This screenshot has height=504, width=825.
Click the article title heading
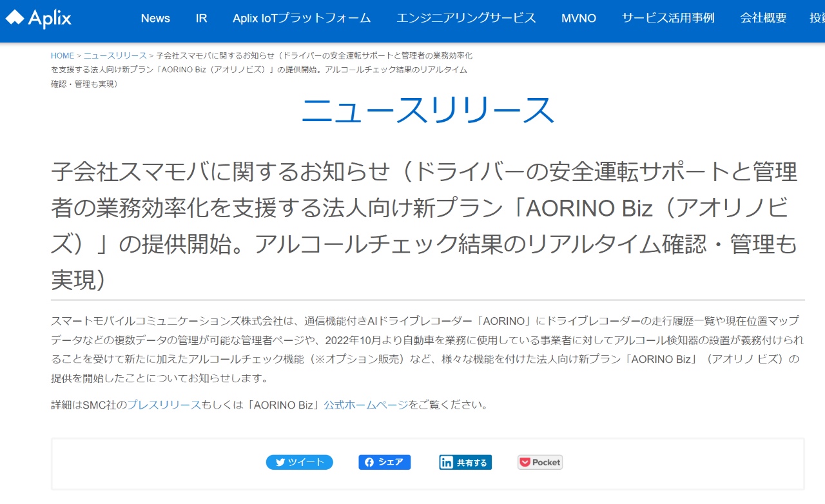(425, 226)
